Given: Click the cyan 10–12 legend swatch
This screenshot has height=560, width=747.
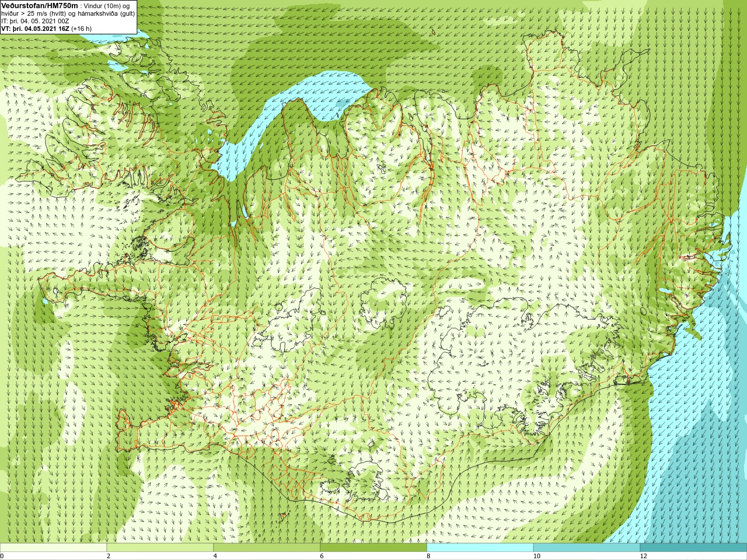Looking at the screenshot, I should [587, 548].
